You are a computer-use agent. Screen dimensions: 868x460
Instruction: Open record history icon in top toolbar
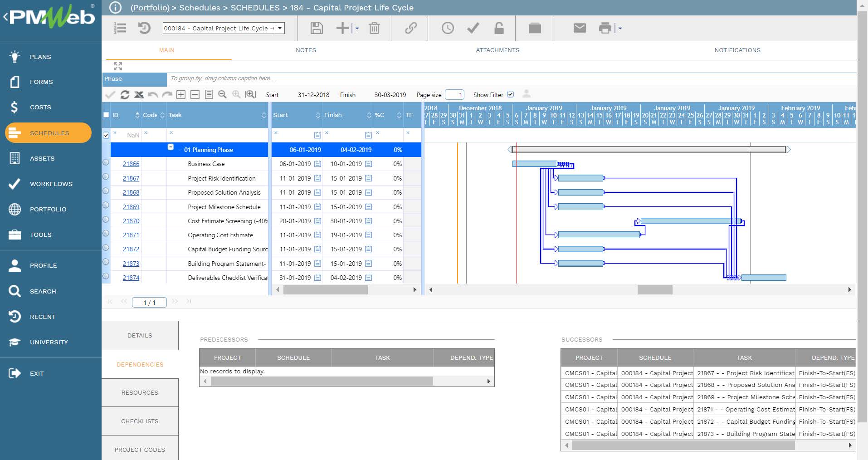[144, 28]
